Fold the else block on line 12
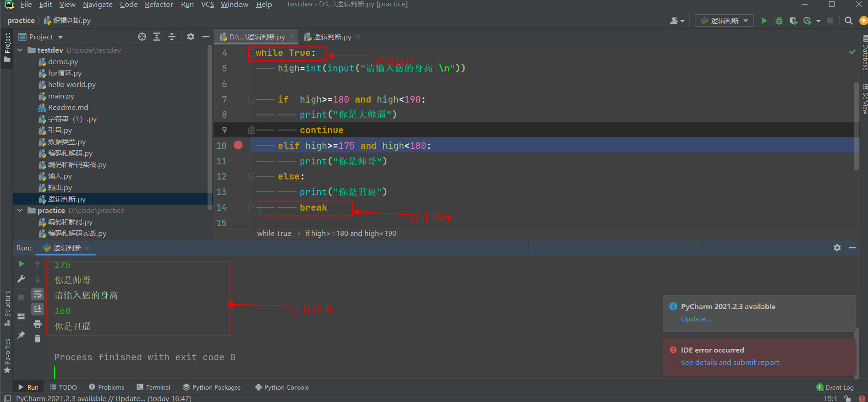The image size is (868, 402). pyautogui.click(x=252, y=176)
